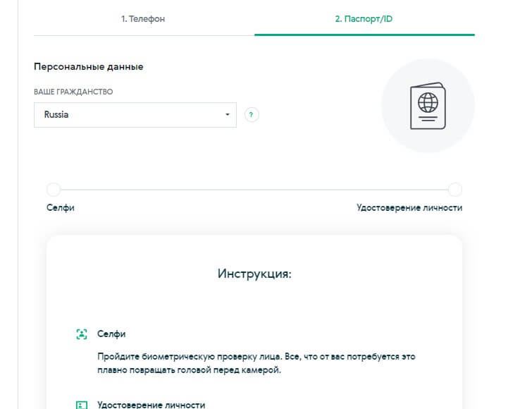Click the "Селфи" label under progress line
The width and height of the screenshot is (532, 409).
coord(61,207)
